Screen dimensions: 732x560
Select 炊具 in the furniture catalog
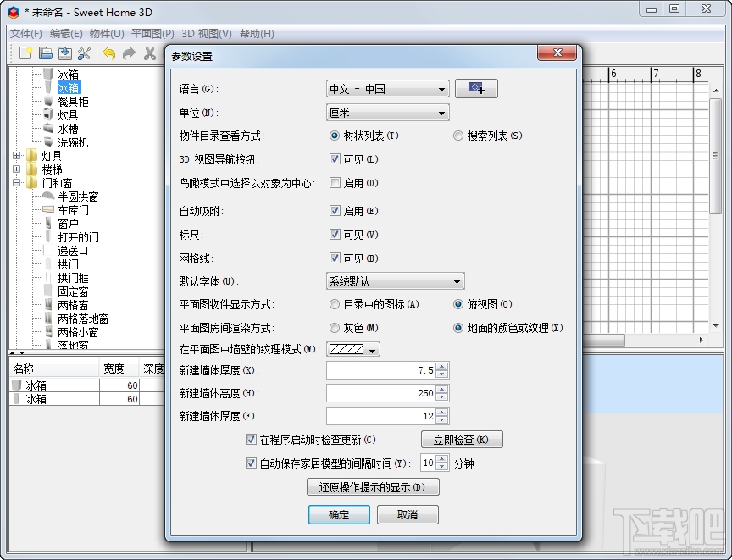tap(68, 115)
